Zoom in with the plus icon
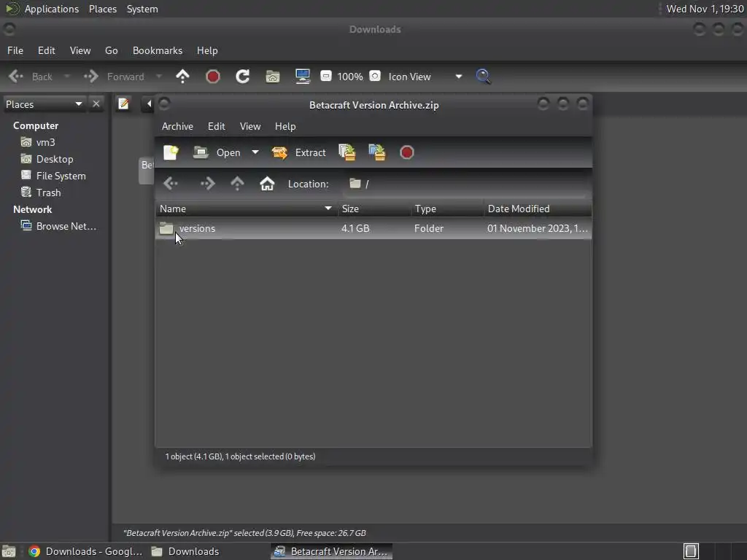747x560 pixels. [375, 76]
